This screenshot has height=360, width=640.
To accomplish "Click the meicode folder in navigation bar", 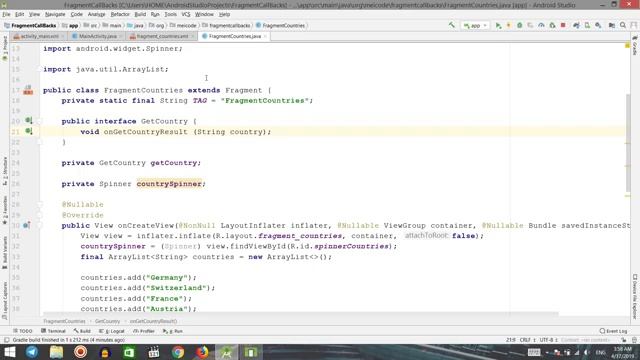I will 183,25.
